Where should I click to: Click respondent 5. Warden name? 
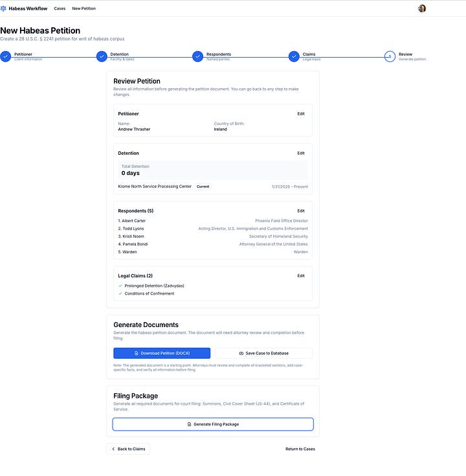pos(128,252)
